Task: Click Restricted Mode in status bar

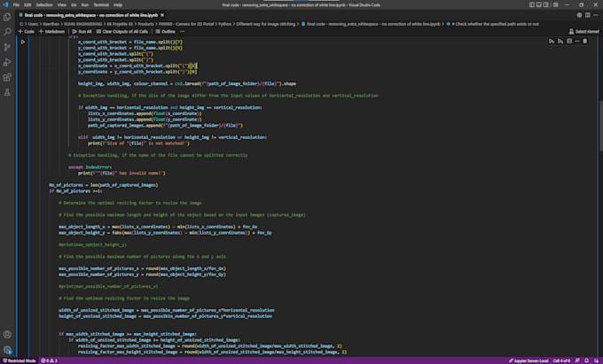Action: 20,360
